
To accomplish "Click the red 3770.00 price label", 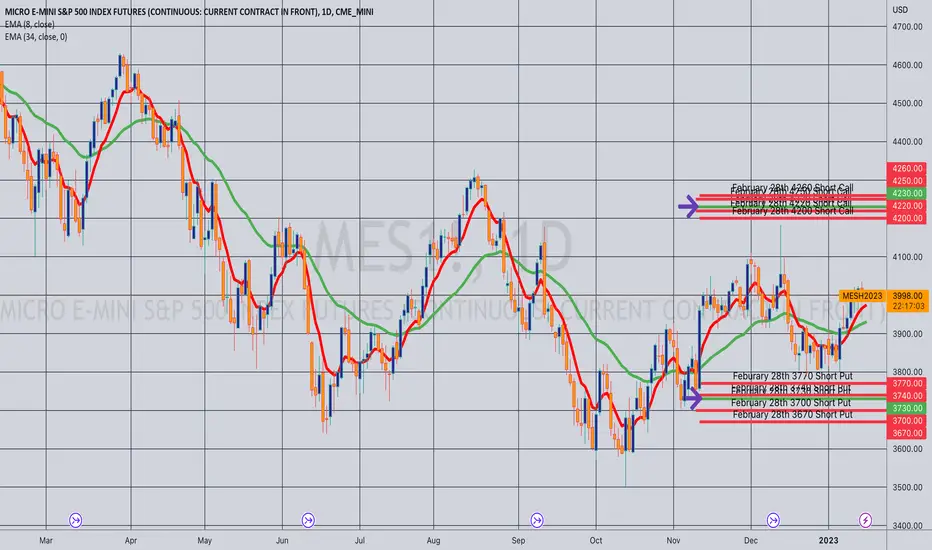I will 906,384.
